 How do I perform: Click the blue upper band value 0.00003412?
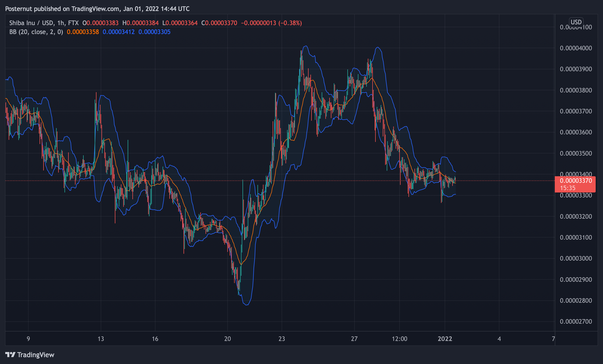point(119,32)
